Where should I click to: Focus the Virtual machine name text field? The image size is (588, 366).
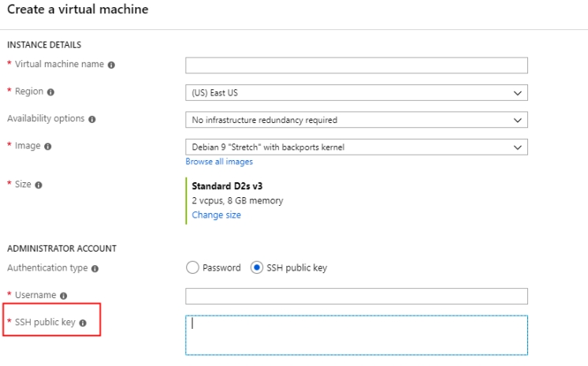click(x=356, y=65)
